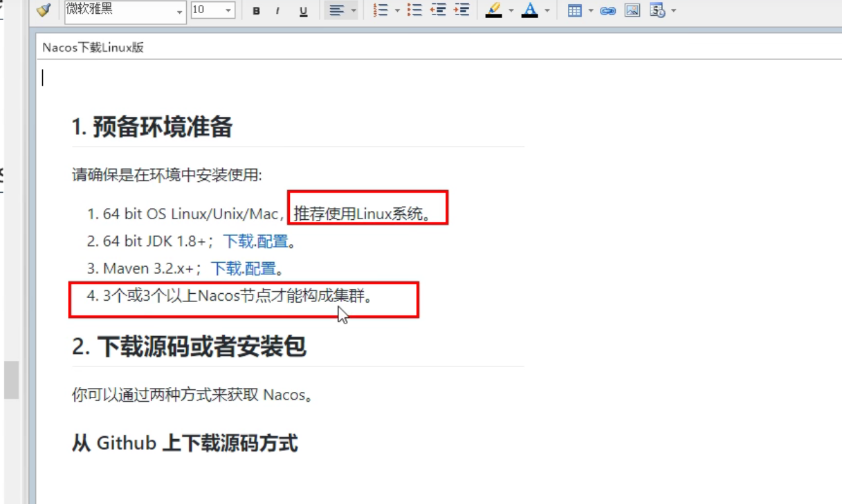Image resolution: width=842 pixels, height=504 pixels.
Task: Open the 配置 link on the JDK 1.8+ line
Action: (273, 241)
